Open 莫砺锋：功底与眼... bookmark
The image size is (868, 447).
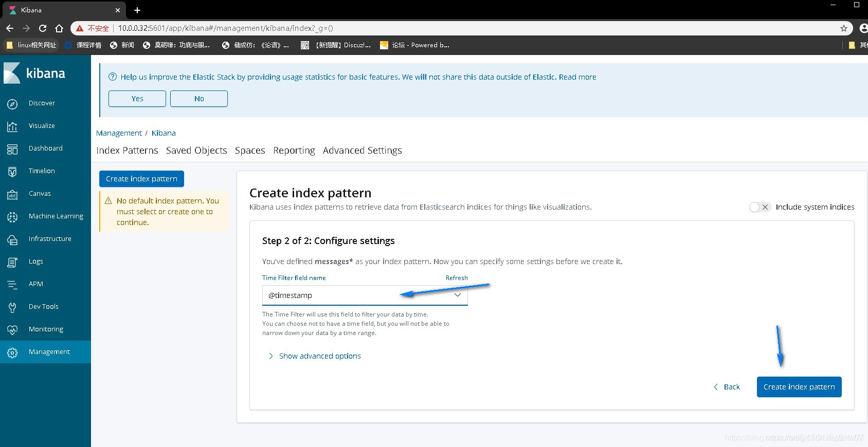pyautogui.click(x=176, y=45)
